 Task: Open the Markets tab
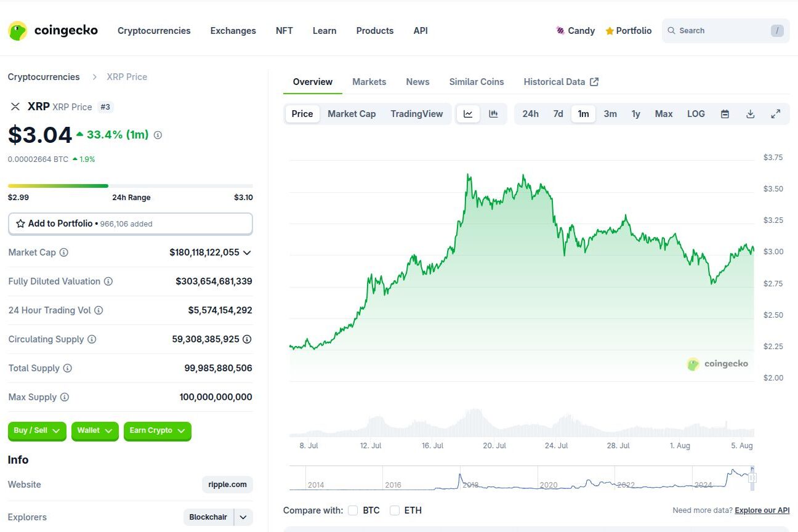(369, 81)
